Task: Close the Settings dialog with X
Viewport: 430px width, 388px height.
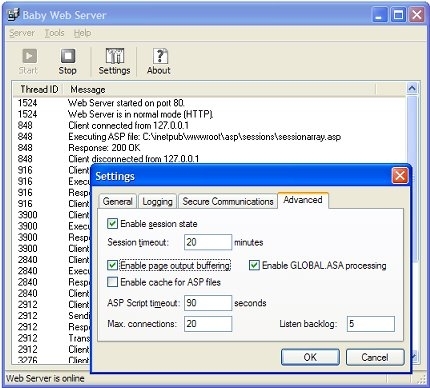Action: [x=400, y=176]
